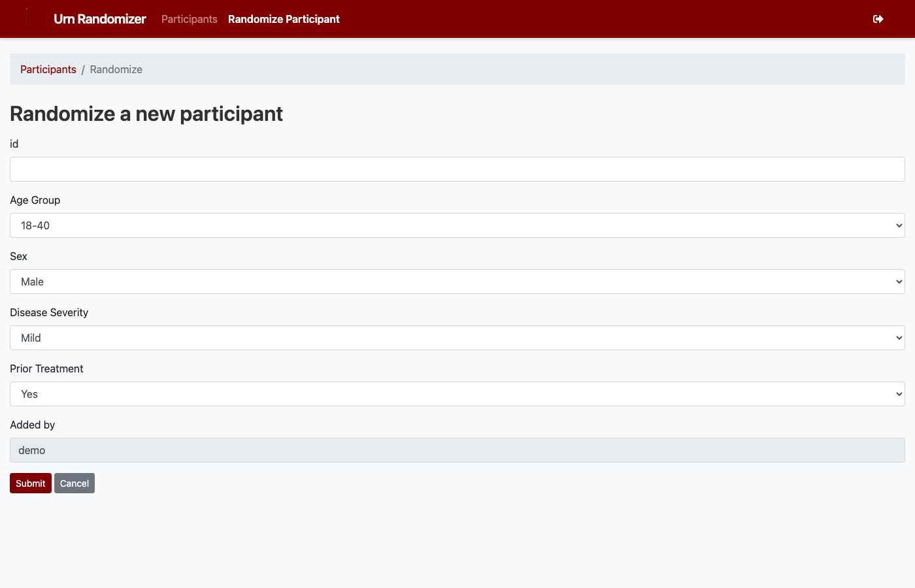Open the Participants navbar item
Screen dimensions: 915x588
(189, 19)
